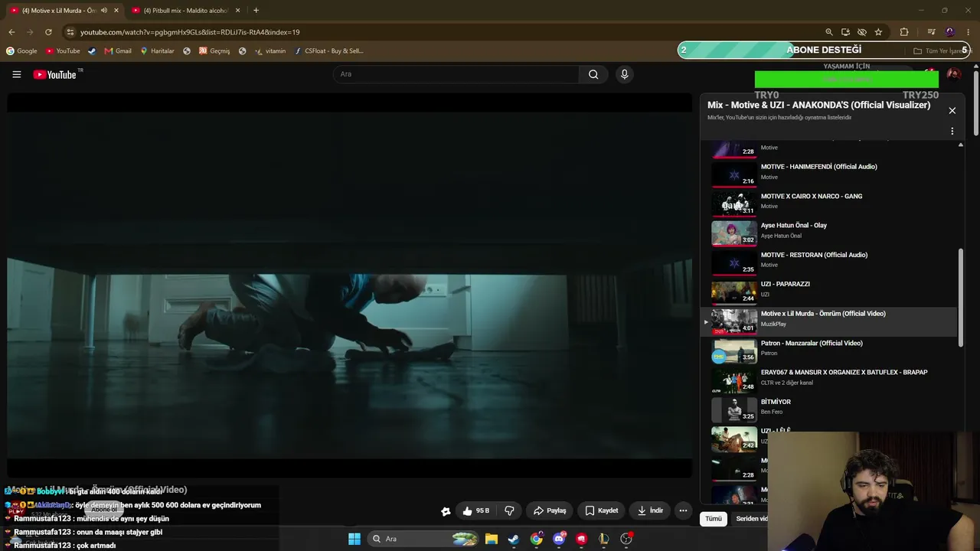Open Steam from the taskbar

tap(514, 539)
